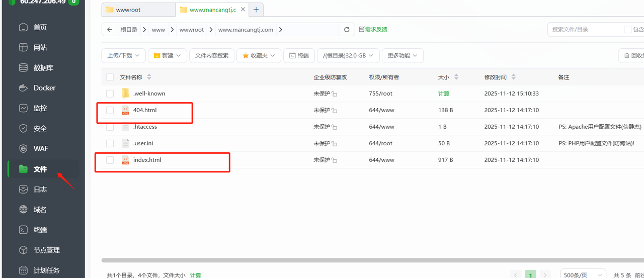The height and width of the screenshot is (278, 644).
Task: Click the lock icon beside 404.html
Action: 335,111
